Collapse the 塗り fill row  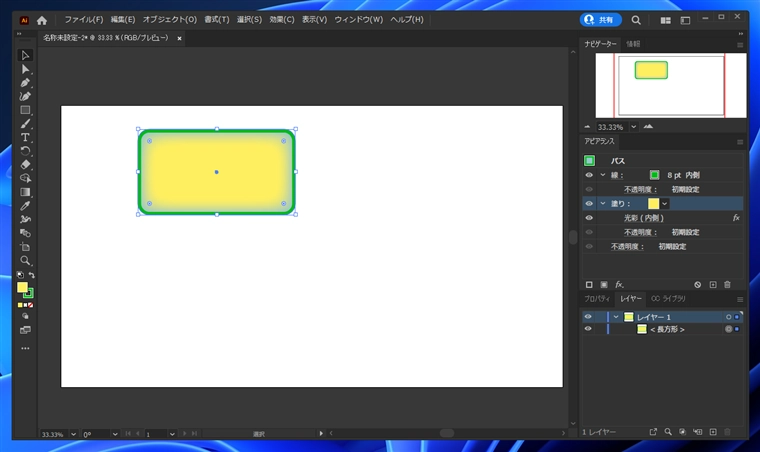(x=603, y=203)
